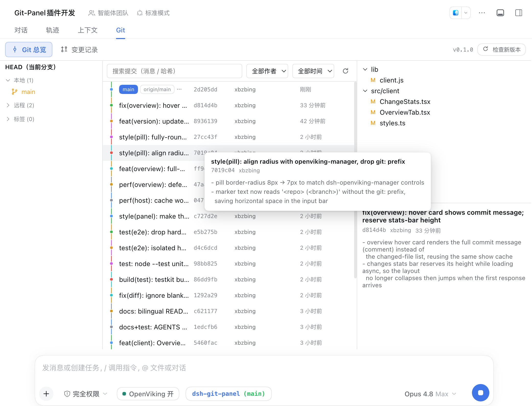Open client.js file
The height and width of the screenshot is (406, 532).
[x=391, y=80]
